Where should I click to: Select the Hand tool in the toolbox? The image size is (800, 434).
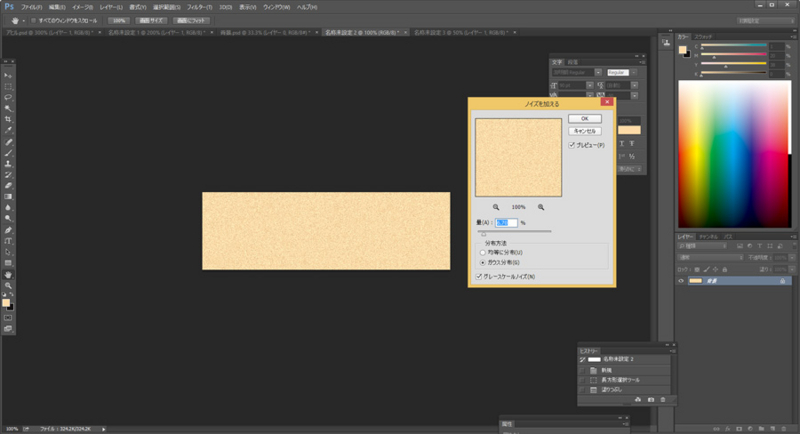coord(8,274)
